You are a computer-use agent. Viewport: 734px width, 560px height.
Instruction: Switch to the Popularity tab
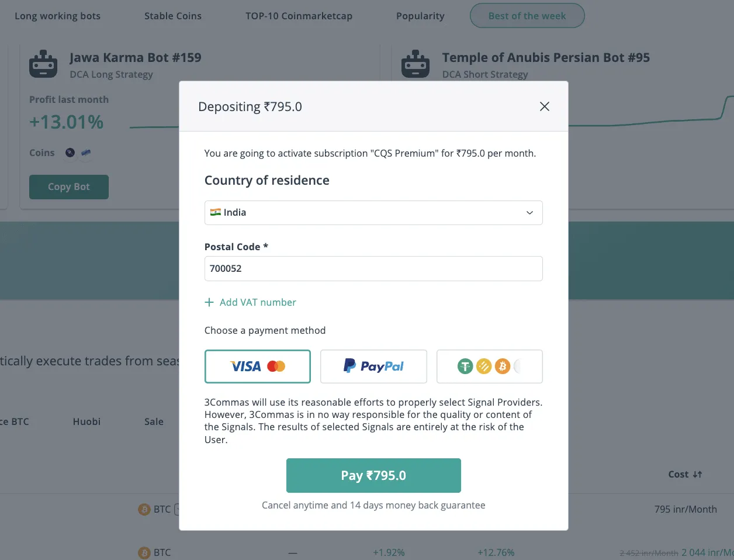click(x=420, y=16)
